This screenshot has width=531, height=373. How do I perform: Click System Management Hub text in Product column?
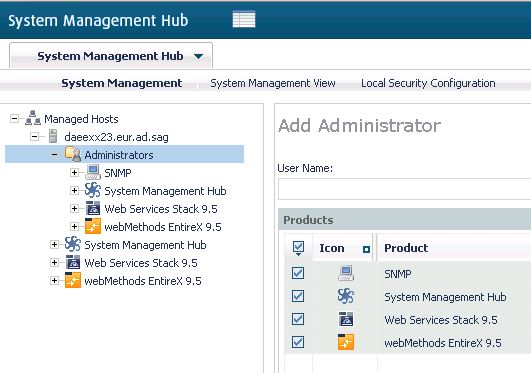445,297
